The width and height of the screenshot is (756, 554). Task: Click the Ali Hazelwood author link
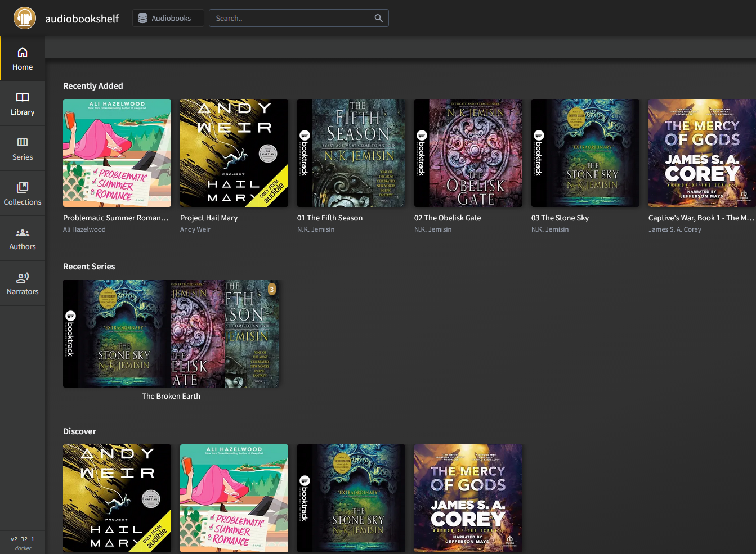click(84, 229)
